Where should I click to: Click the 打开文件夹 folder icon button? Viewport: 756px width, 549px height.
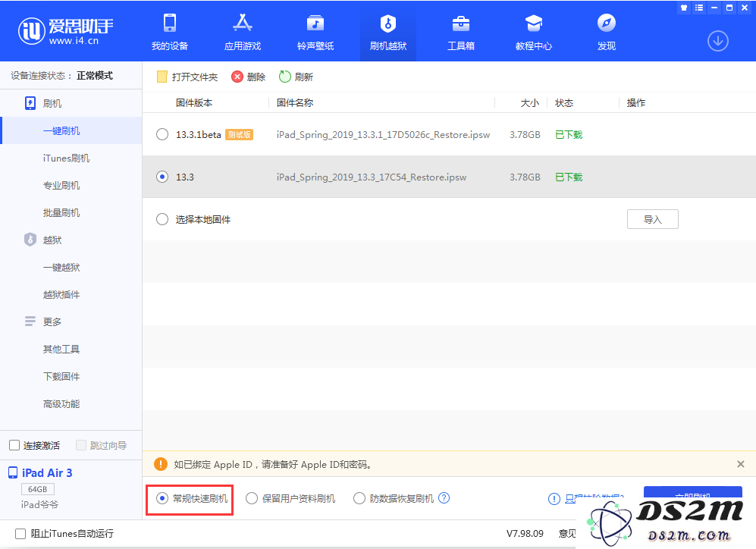pos(187,77)
